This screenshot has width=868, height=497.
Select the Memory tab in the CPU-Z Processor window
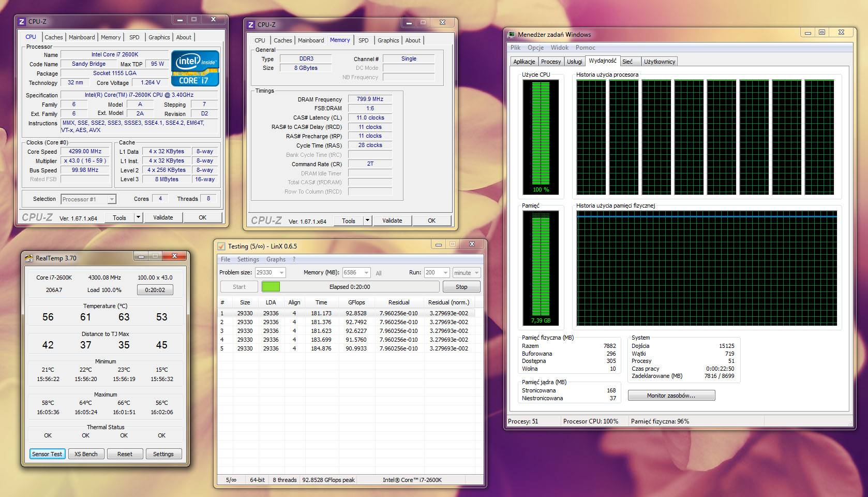click(111, 37)
